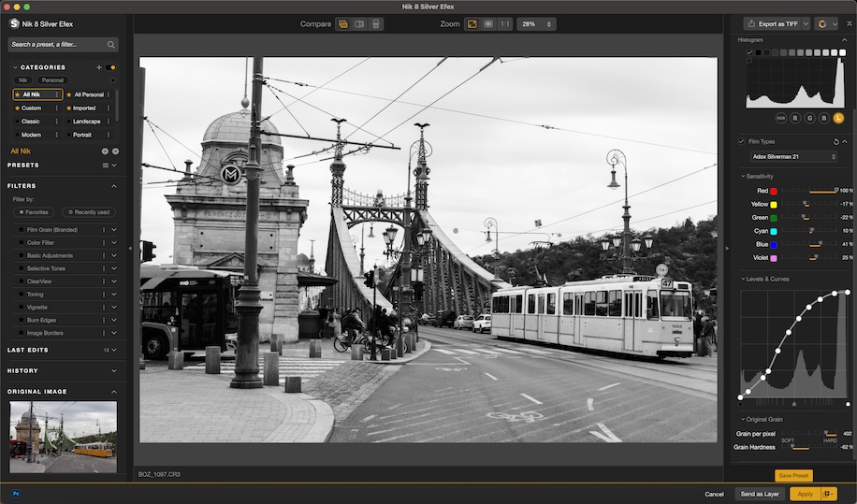Click the zoom to fit icon
Viewport: 857px width, 504px height.
[x=472, y=23]
